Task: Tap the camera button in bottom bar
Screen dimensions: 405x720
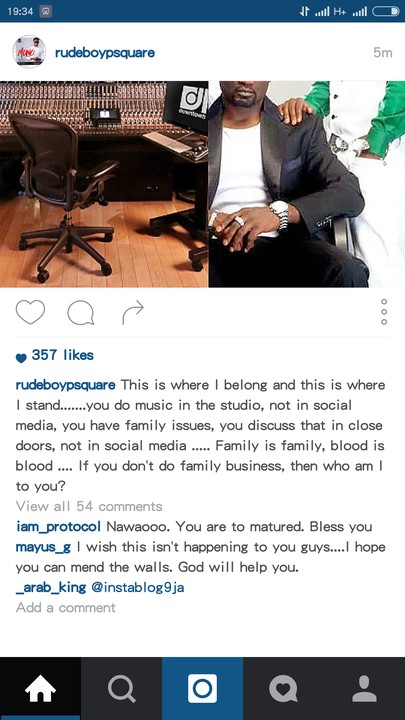Action: tap(202, 688)
